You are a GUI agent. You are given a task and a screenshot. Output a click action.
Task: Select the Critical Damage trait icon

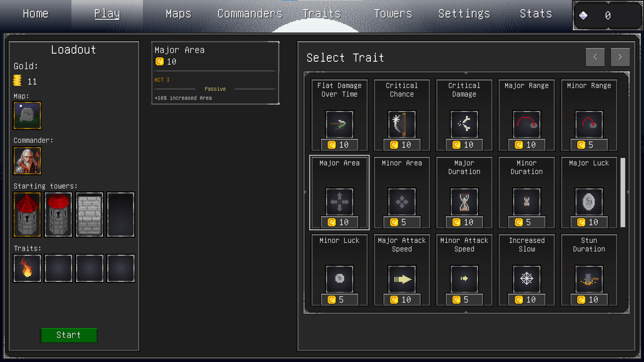coord(464,124)
